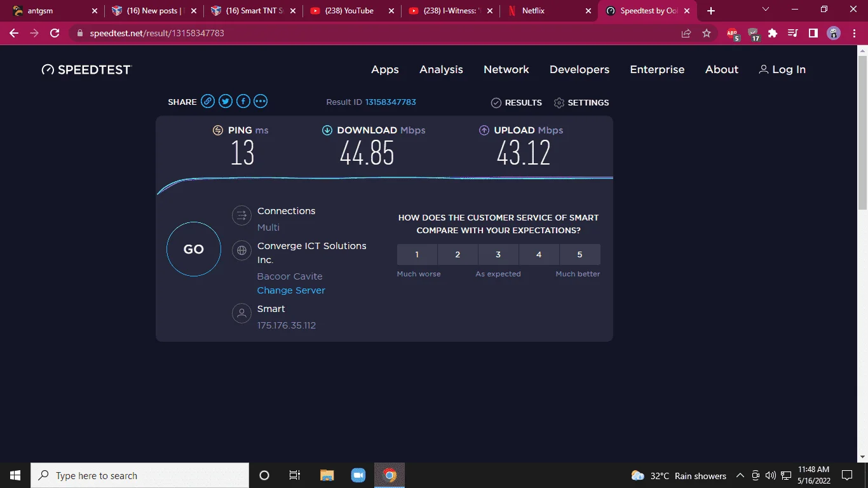Open the Network menu
The width and height of the screenshot is (868, 488).
506,70
